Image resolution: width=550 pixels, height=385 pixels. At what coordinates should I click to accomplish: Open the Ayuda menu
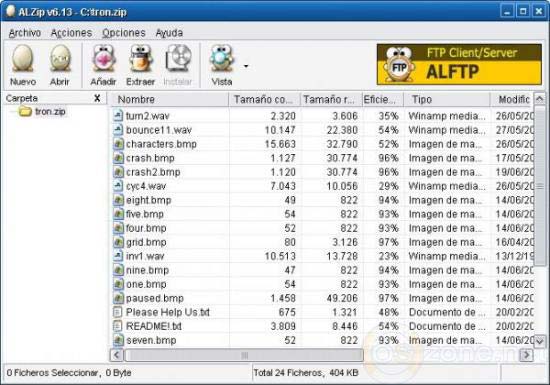pos(169,33)
